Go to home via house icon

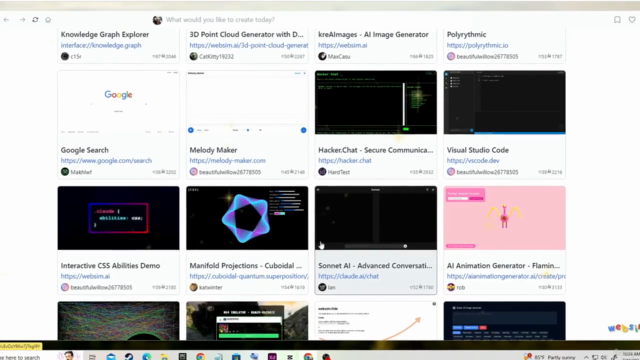[48, 20]
